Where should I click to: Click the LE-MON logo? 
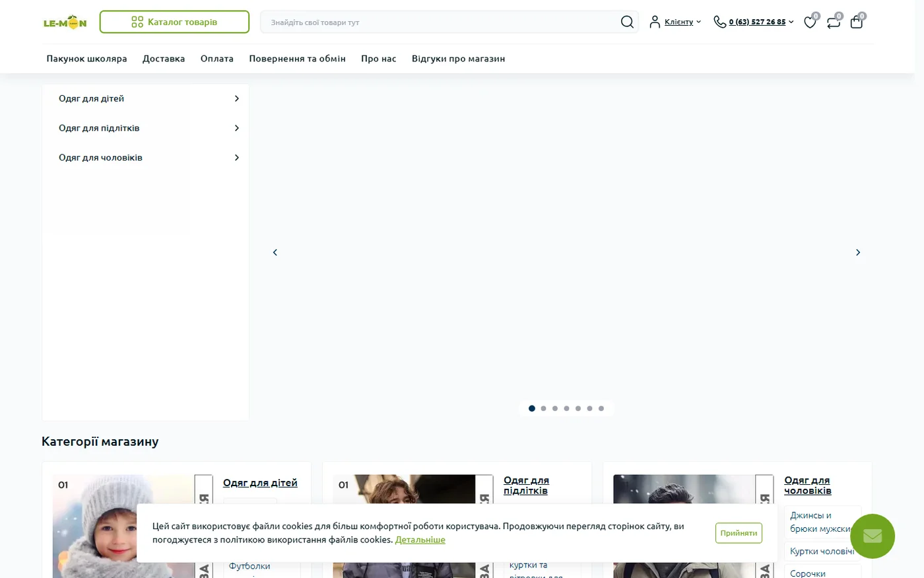tap(65, 22)
